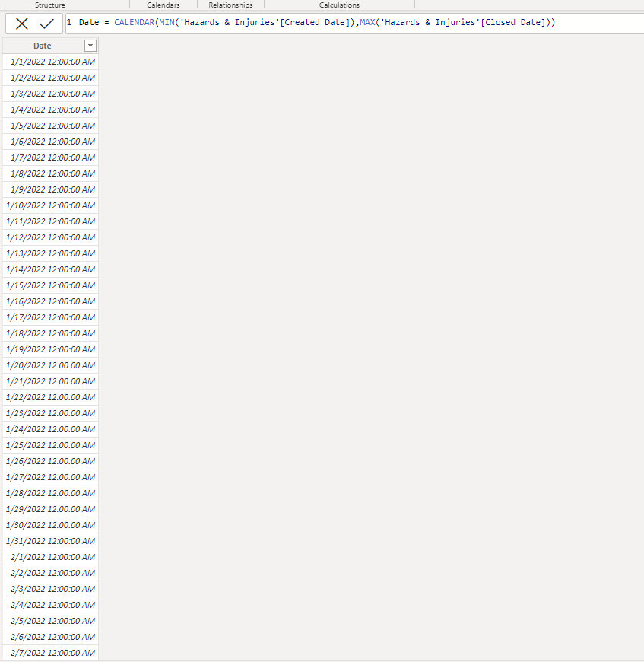Viewport: 644px width, 662px height.
Task: Select the cell 1/29/2022 12:00:00 AM
Action: pos(50,509)
